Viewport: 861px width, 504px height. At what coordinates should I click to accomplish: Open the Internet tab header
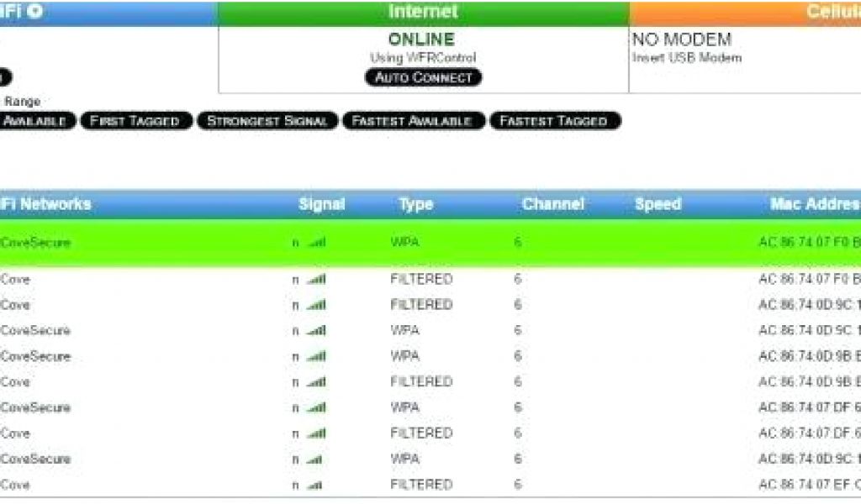tap(423, 13)
